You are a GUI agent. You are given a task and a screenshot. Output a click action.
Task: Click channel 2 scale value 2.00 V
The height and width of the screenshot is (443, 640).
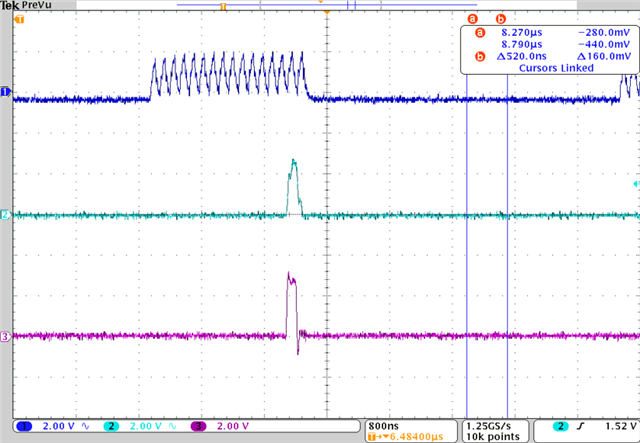[x=146, y=426]
